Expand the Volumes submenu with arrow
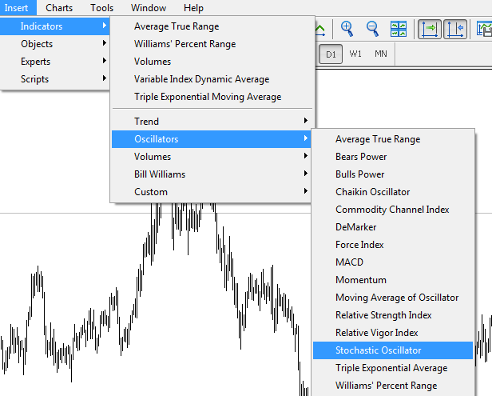The width and height of the screenshot is (504, 397). tap(212, 157)
